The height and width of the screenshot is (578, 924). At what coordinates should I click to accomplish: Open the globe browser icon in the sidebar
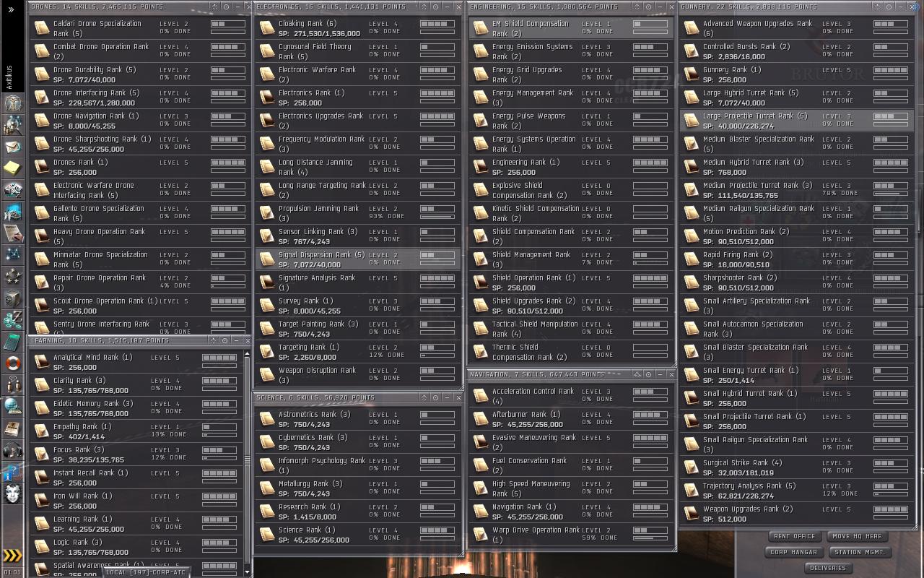(x=13, y=407)
